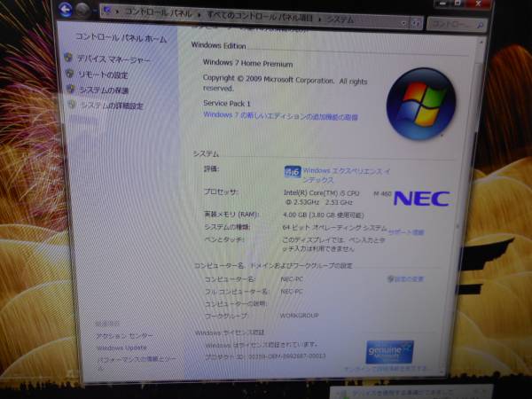Click online details link below genuine badge
This screenshot has width=532, height=399.
tap(386, 369)
